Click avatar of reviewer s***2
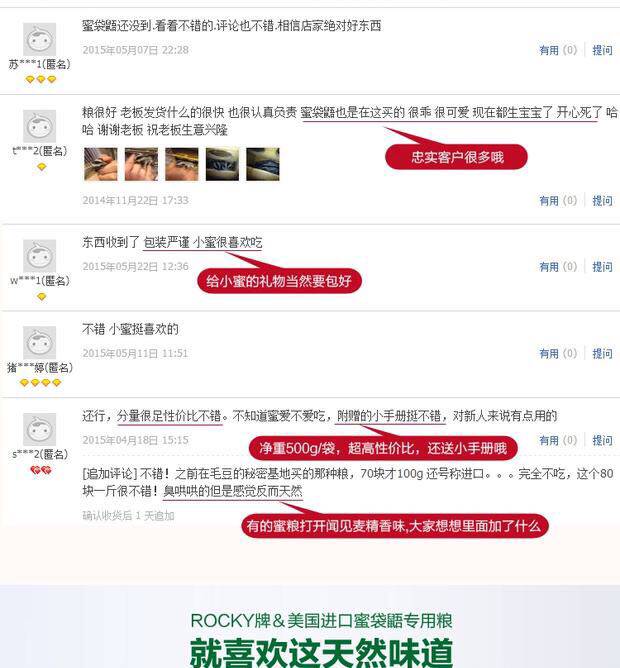Viewport: 620px width, 668px height. [39, 429]
